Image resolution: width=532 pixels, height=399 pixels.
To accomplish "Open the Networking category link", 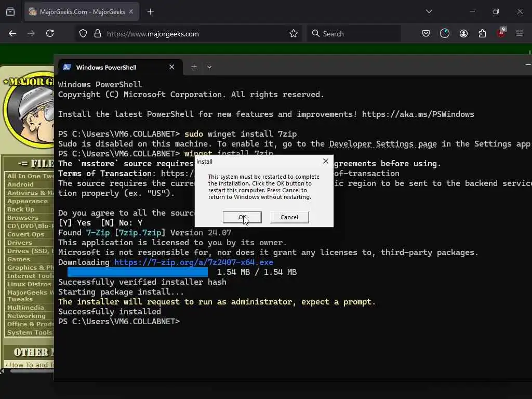I will pyautogui.click(x=26, y=316).
